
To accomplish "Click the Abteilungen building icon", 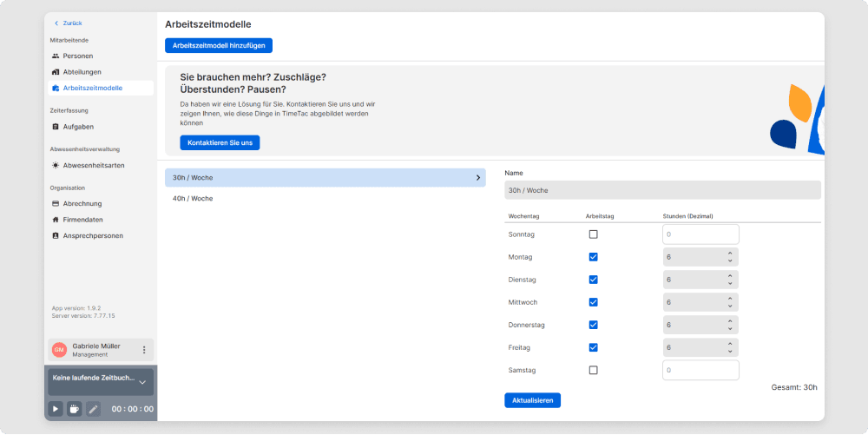I will pos(56,72).
